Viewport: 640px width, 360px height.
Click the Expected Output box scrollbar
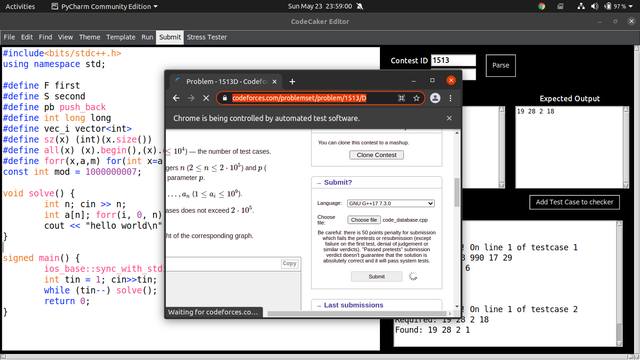(x=626, y=147)
